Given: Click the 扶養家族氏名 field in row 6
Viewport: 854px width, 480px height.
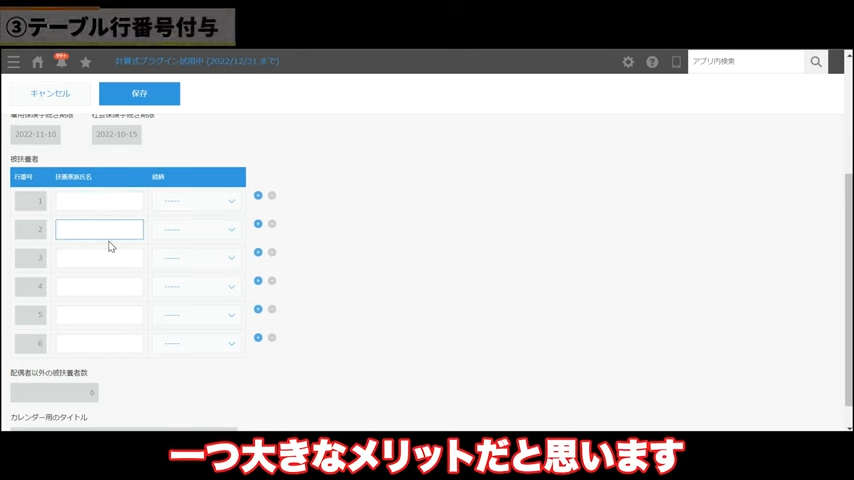Looking at the screenshot, I should click(x=99, y=343).
